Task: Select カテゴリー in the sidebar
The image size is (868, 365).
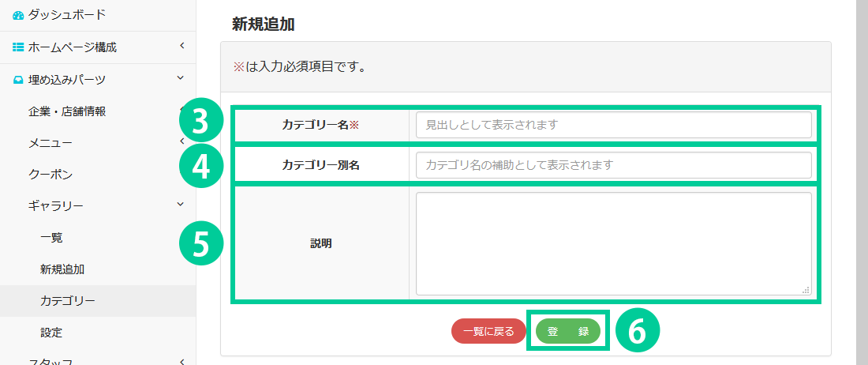Action: tap(68, 301)
